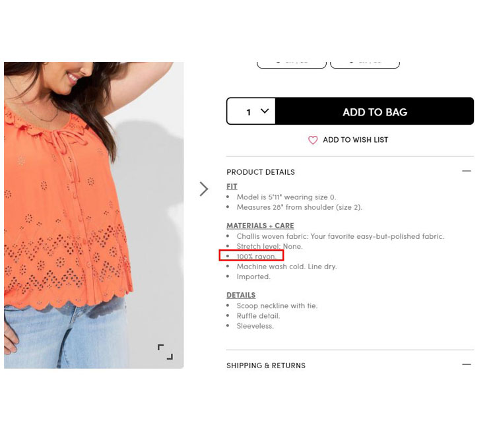
Task: Select the left partially visible size button
Action: 291,64
